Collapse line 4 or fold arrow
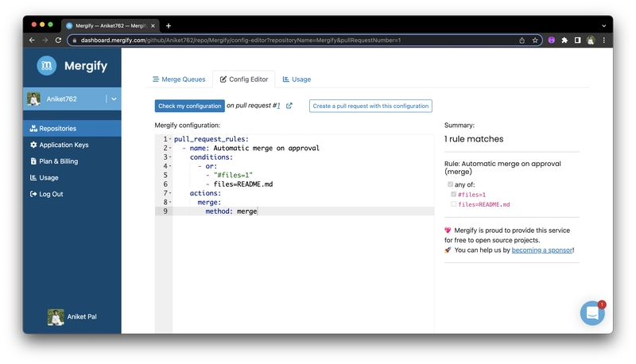Image resolution: width=636 pixels, height=364 pixels. [x=170, y=166]
